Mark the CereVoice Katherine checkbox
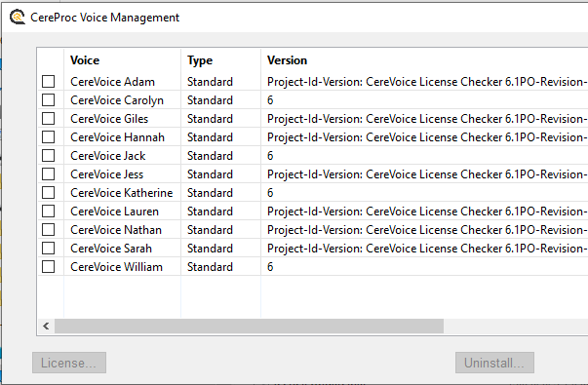This screenshot has height=385, width=588. coord(49,193)
